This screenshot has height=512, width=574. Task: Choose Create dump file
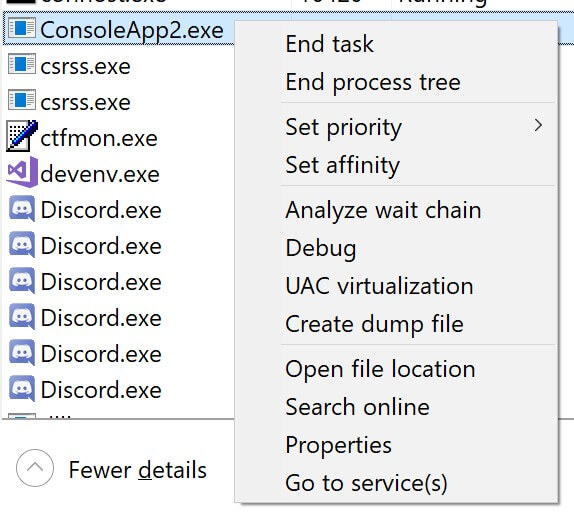(396, 324)
